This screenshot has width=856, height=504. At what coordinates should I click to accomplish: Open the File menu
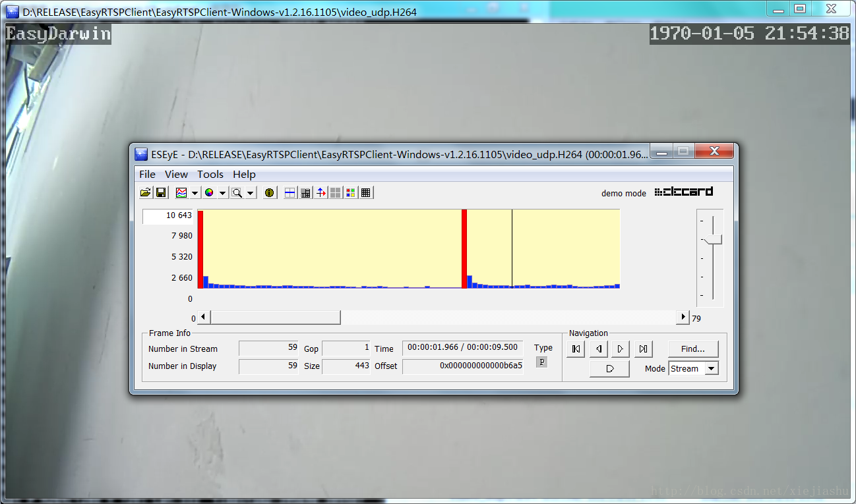[148, 174]
